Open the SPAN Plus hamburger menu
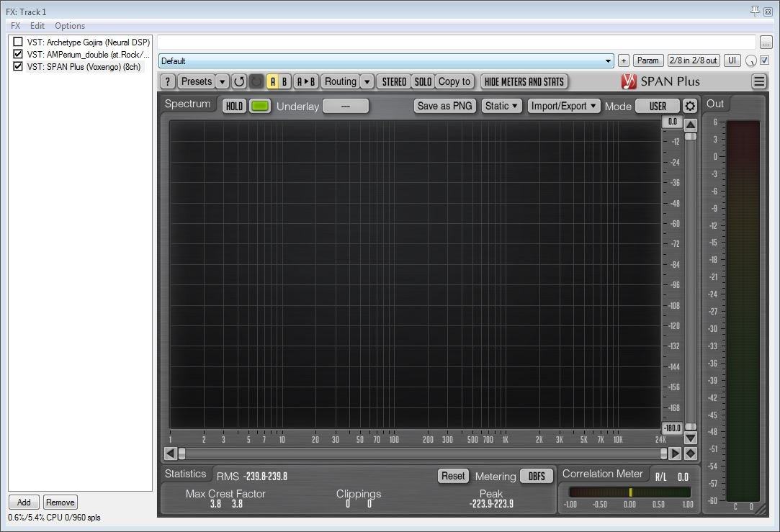Image resolution: width=780 pixels, height=532 pixels. click(x=759, y=81)
